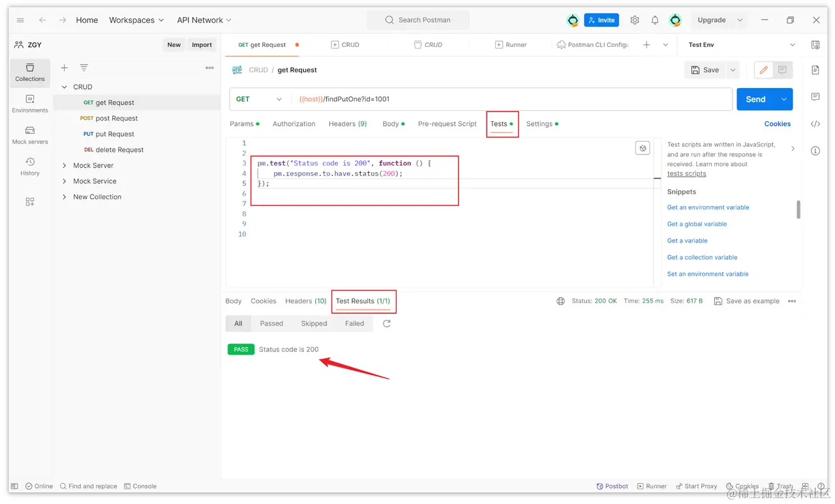The image size is (835, 504).
Task: Collapse the CRUD collection
Action: (64, 87)
